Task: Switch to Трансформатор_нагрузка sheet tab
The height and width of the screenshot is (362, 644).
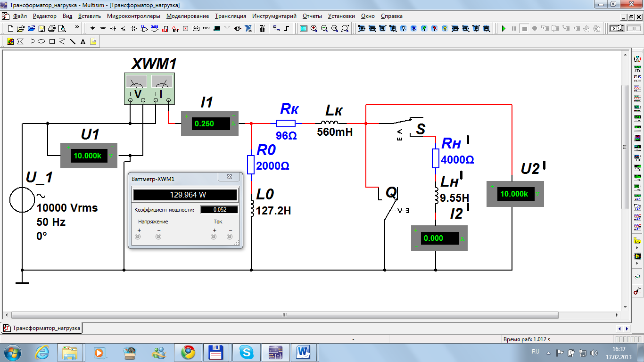Action: pyautogui.click(x=42, y=328)
